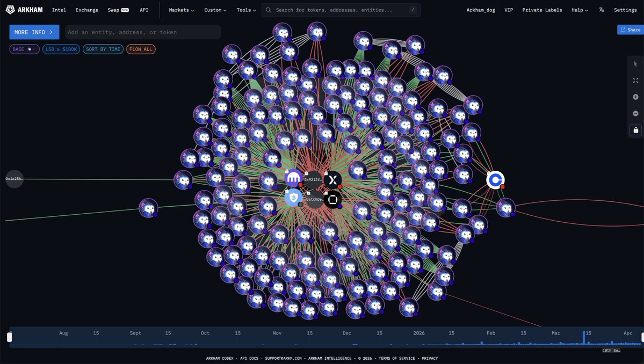The image size is (644, 364).
Task: Toggle the lock badge on X node
Action: (325, 173)
